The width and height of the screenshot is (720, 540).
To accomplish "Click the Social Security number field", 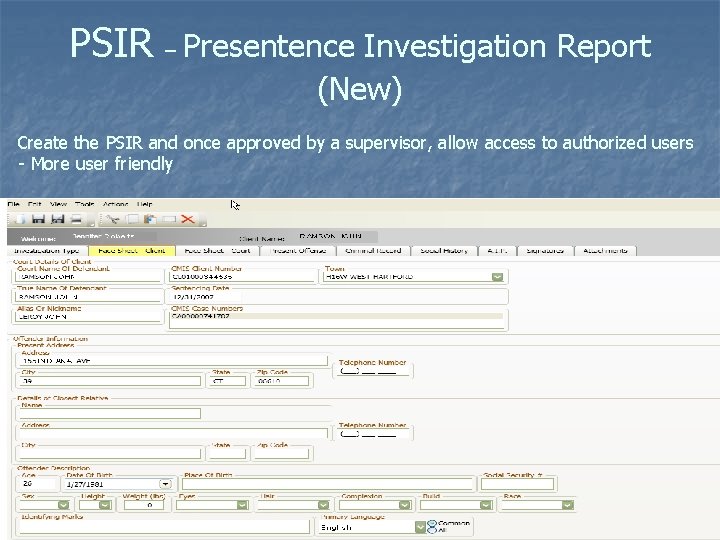I will point(518,484).
